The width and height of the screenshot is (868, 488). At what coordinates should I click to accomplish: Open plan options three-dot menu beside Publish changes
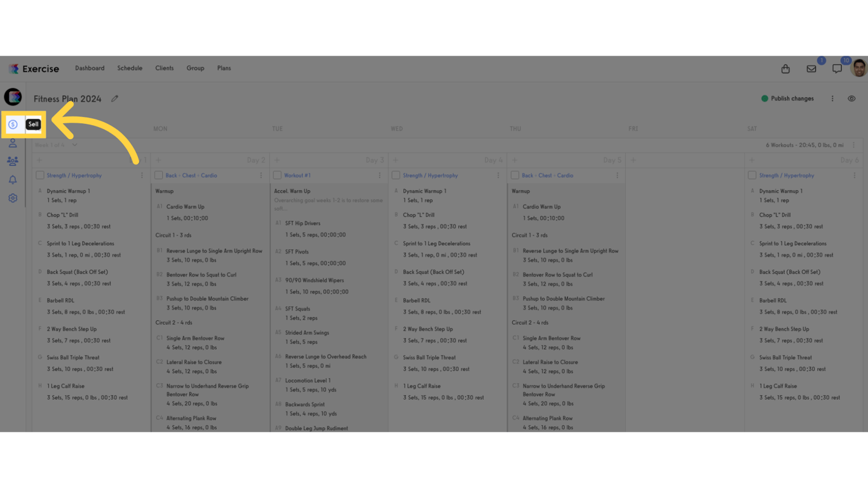[x=832, y=98]
